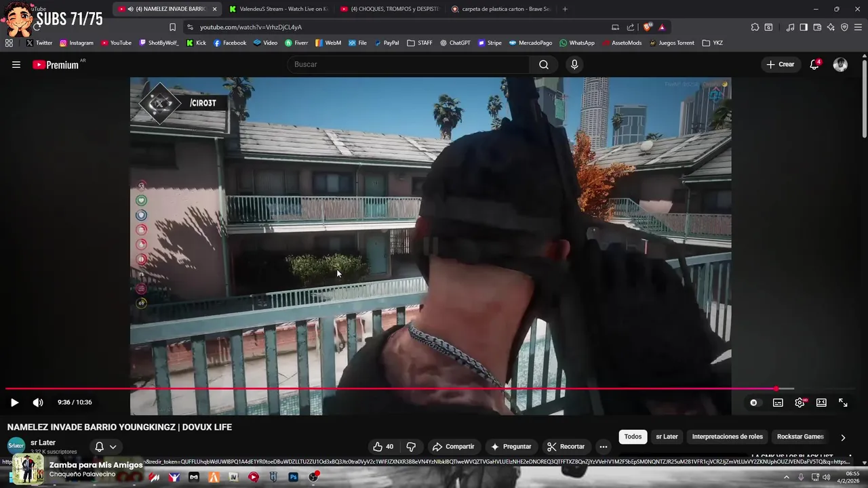The width and height of the screenshot is (868, 488).
Task: Click the Compartir share button
Action: [453, 447]
